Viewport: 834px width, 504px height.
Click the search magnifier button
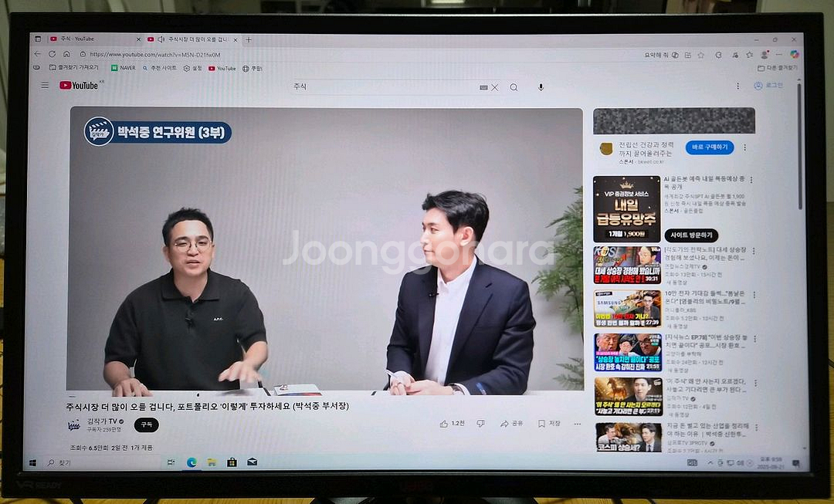pos(514,87)
